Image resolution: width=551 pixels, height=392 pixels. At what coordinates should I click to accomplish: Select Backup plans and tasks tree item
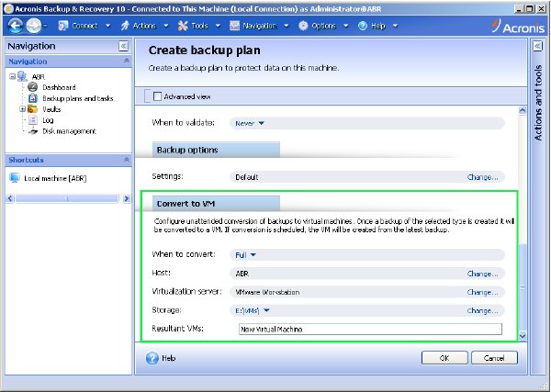pyautogui.click(x=78, y=98)
